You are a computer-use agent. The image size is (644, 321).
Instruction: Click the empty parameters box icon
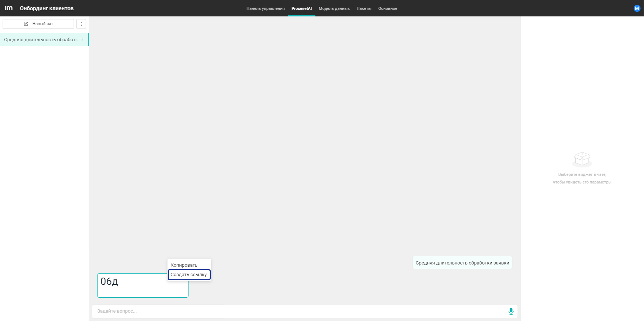pyautogui.click(x=582, y=159)
